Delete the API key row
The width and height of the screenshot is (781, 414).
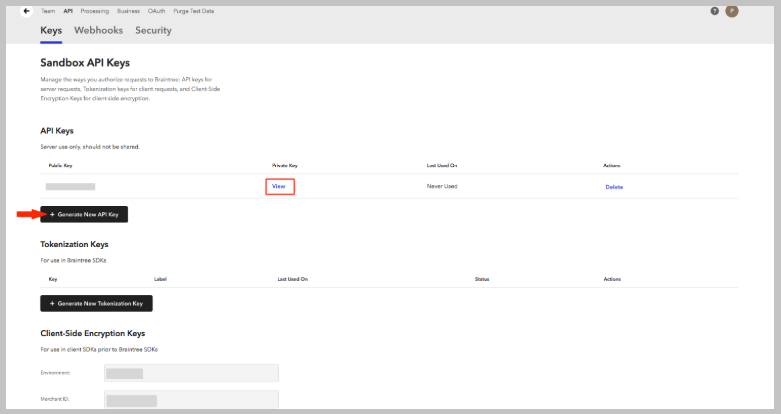(614, 187)
